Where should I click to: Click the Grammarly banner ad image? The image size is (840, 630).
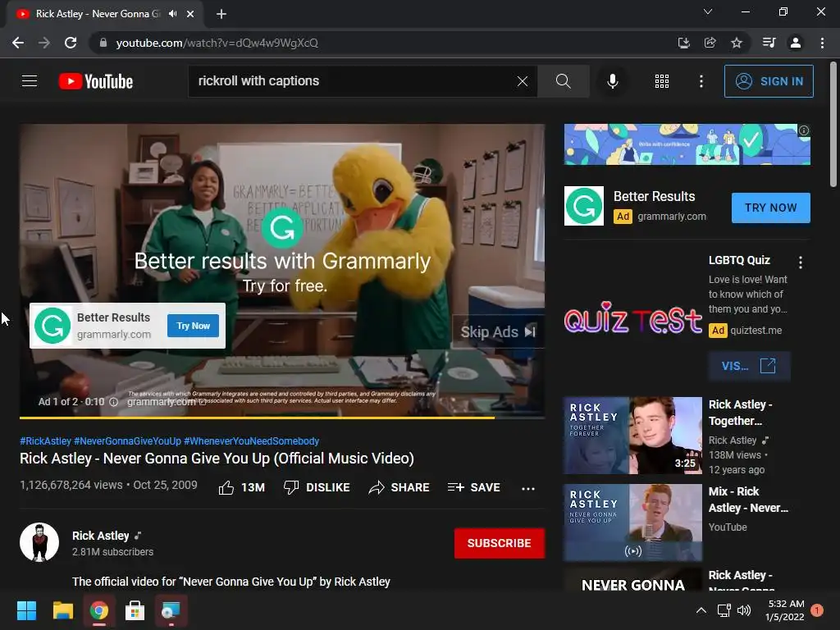click(x=687, y=144)
